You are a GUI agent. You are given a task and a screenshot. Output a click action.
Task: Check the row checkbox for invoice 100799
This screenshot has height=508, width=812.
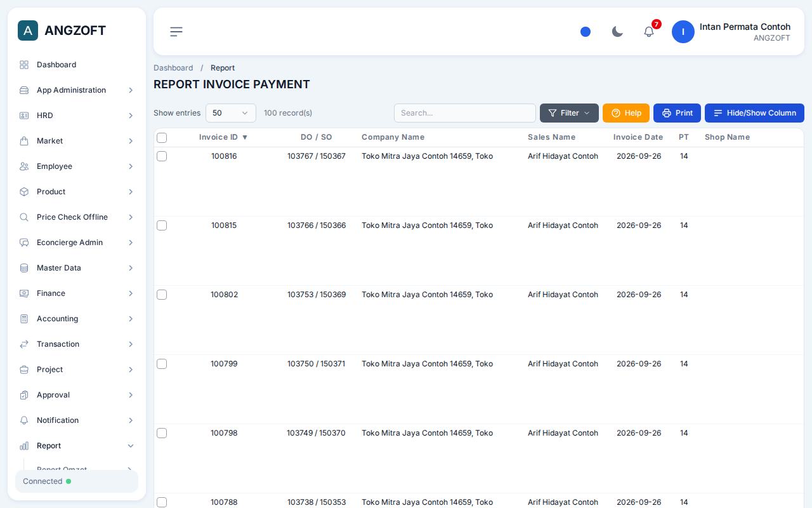click(162, 364)
